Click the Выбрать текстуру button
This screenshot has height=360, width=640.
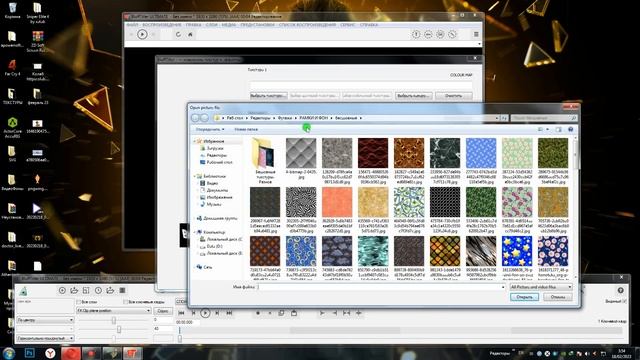(268, 96)
